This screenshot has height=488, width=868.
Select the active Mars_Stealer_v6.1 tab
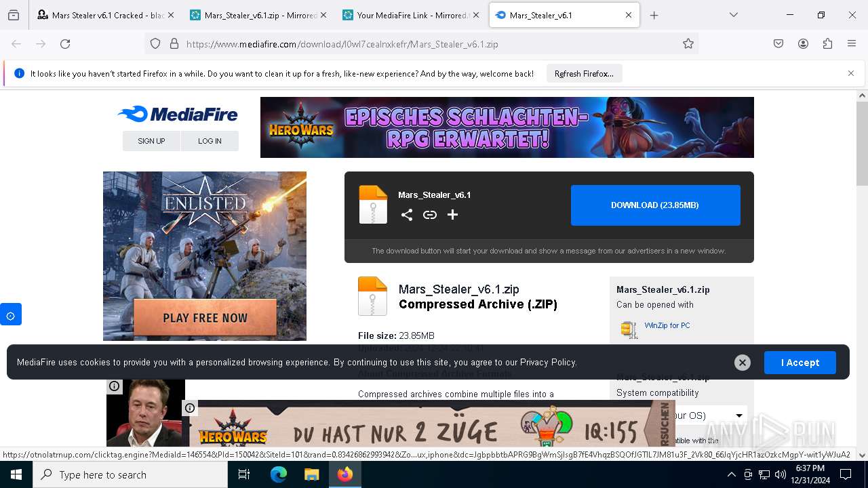564,15
